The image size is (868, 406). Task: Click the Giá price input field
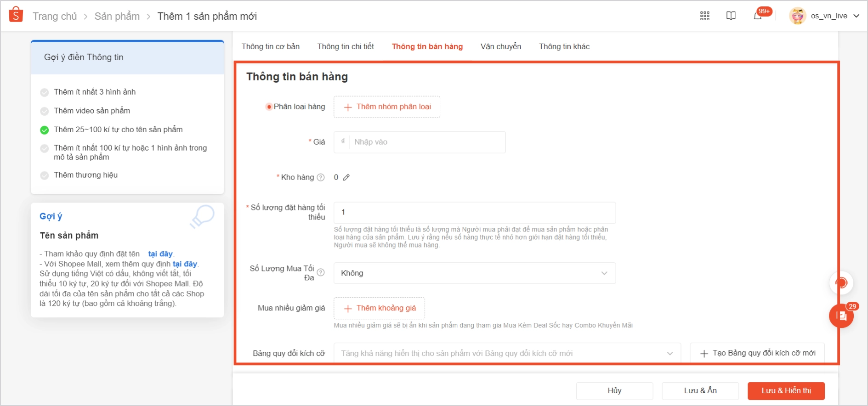420,142
